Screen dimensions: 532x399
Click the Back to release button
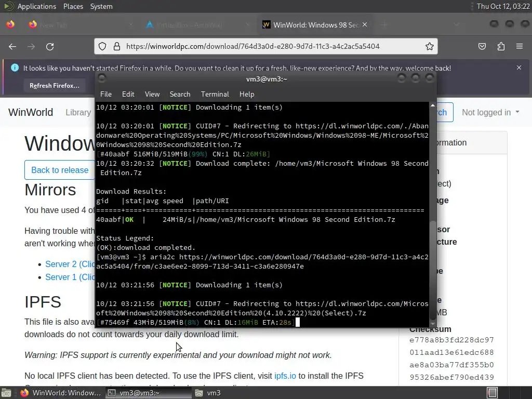[60, 170]
